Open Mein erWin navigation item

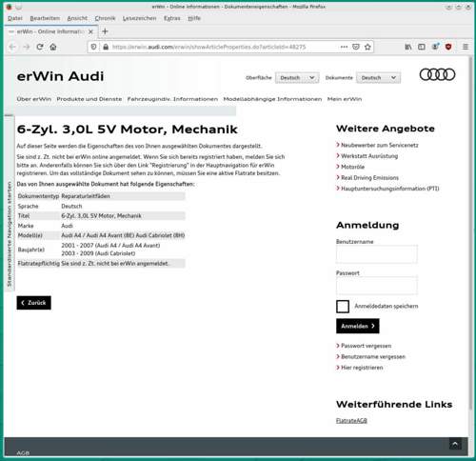(x=345, y=99)
